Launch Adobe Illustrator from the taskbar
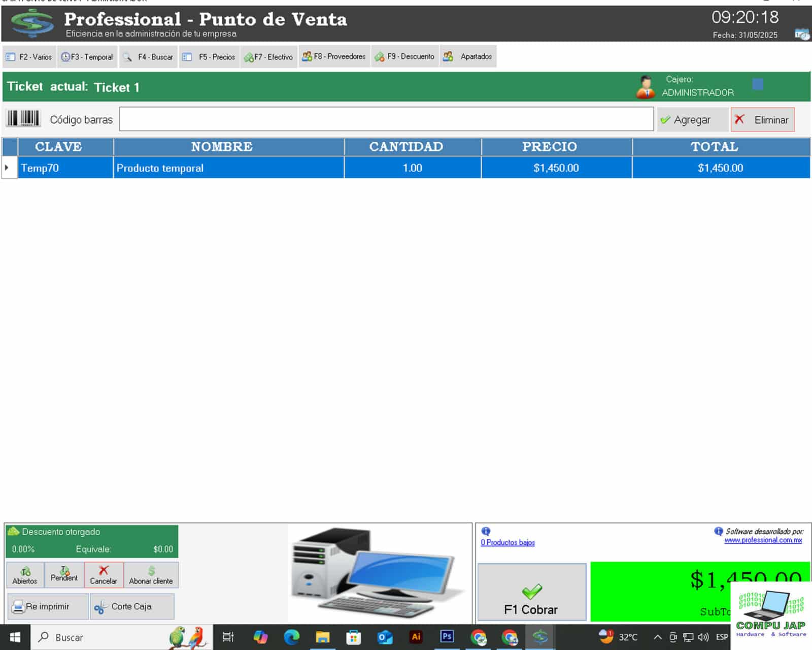Viewport: 812px width, 650px height. tap(416, 637)
